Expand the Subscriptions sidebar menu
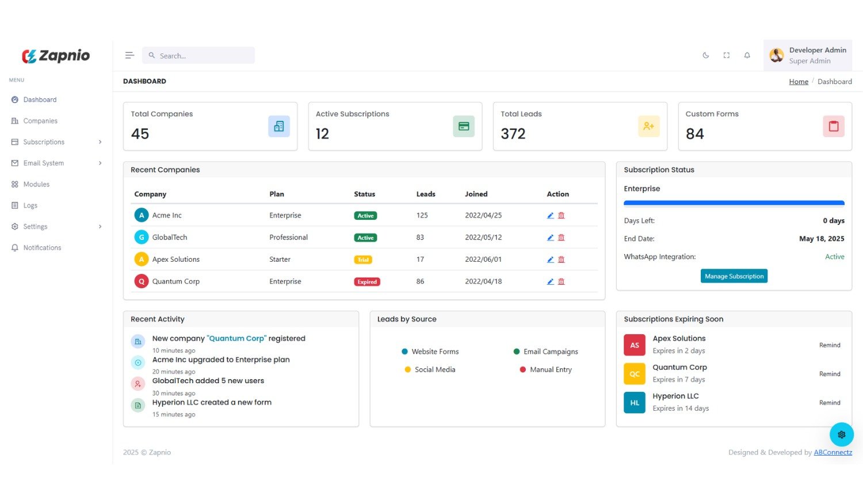 point(56,142)
